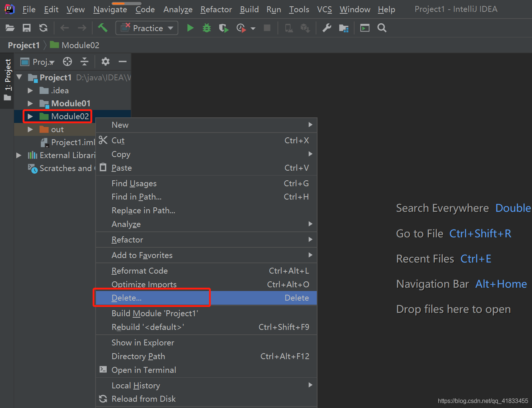The height and width of the screenshot is (408, 532).
Task: Open the Practice run configuration dropdown
Action: point(147,28)
